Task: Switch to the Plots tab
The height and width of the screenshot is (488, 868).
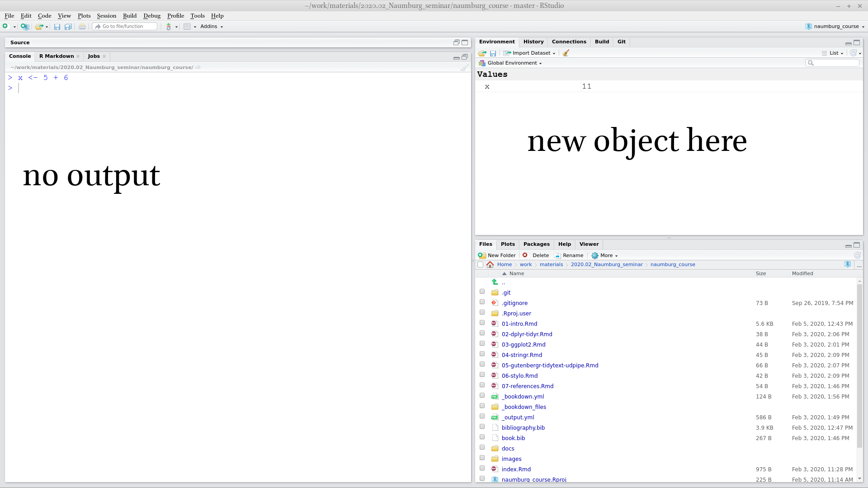Action: pyautogui.click(x=508, y=244)
